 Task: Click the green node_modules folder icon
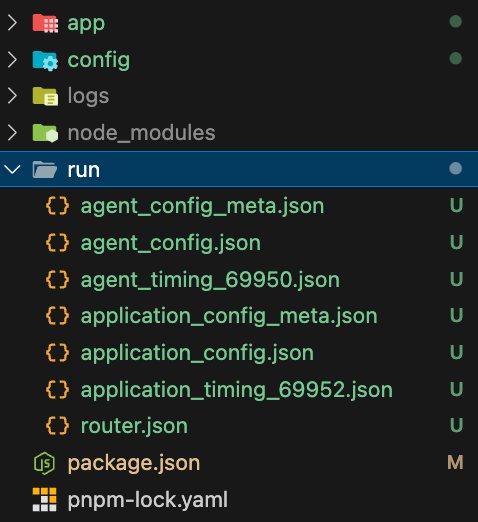coord(45,133)
